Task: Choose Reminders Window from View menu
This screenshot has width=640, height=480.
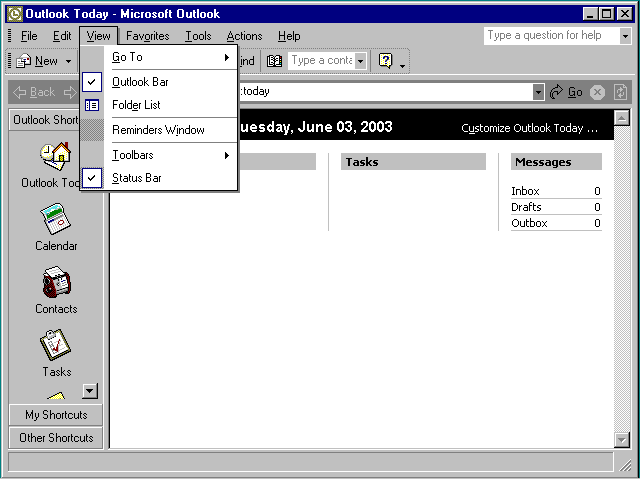Action: (x=159, y=130)
